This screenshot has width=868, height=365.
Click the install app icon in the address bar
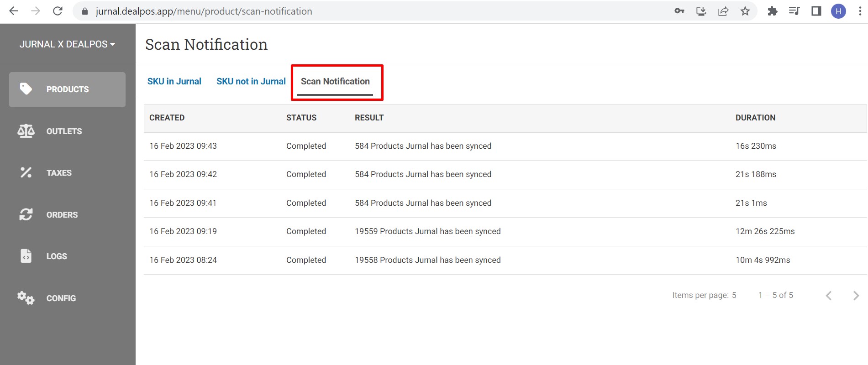pyautogui.click(x=701, y=11)
